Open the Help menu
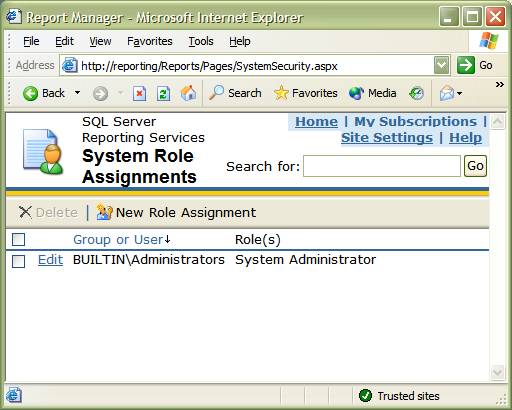This screenshot has width=512, height=410. [240, 41]
